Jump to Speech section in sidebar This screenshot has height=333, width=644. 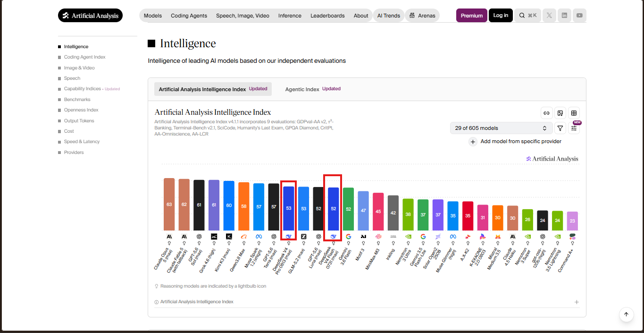(x=72, y=78)
